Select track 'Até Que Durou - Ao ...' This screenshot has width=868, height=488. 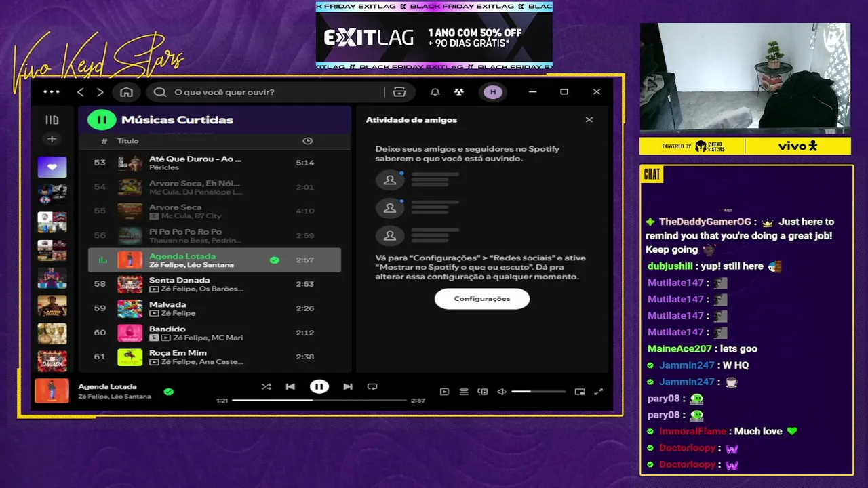[195, 159]
